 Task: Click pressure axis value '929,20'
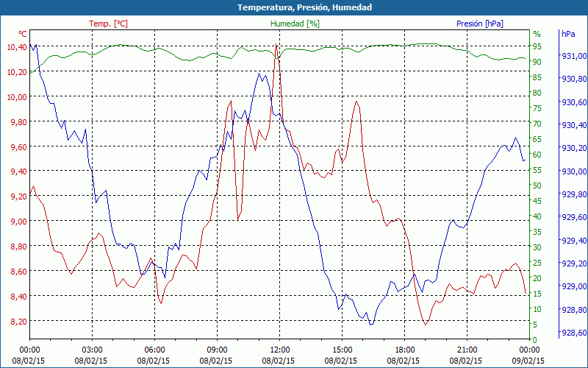pyautogui.click(x=574, y=263)
